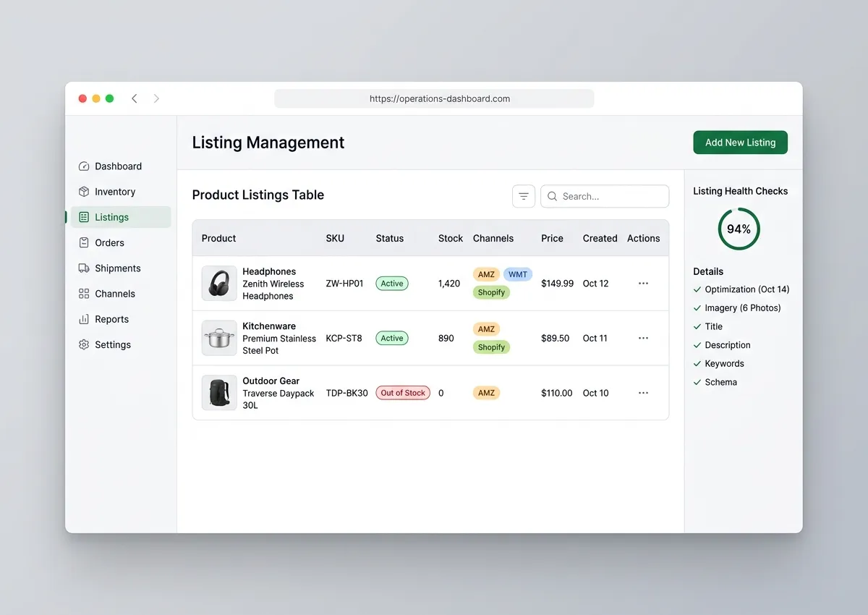Click Description health check item
The image size is (868, 615).
728,345
